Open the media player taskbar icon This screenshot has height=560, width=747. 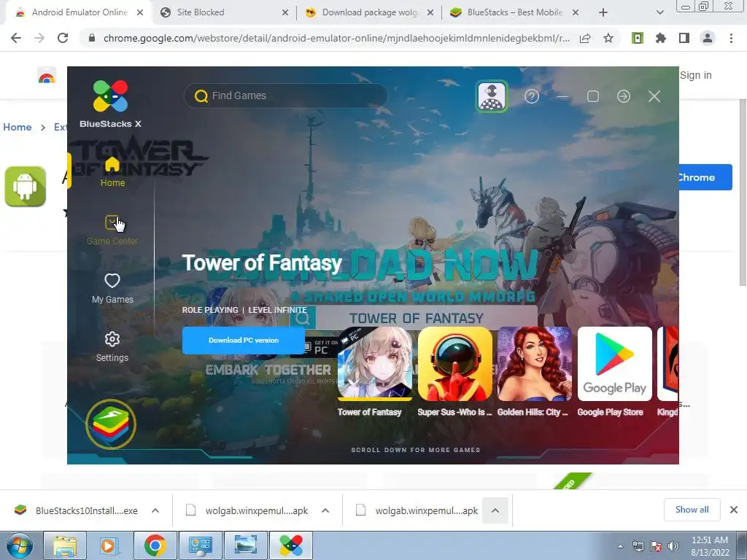109,545
